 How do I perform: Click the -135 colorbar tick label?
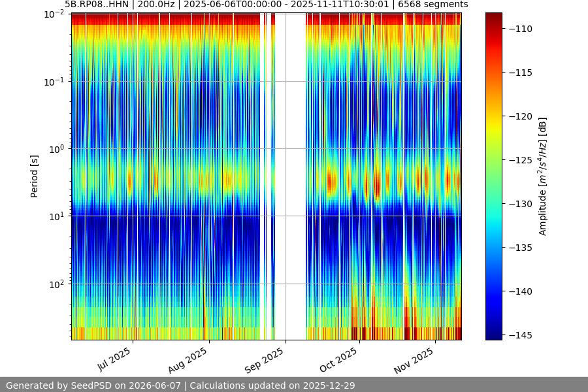tap(521, 248)
